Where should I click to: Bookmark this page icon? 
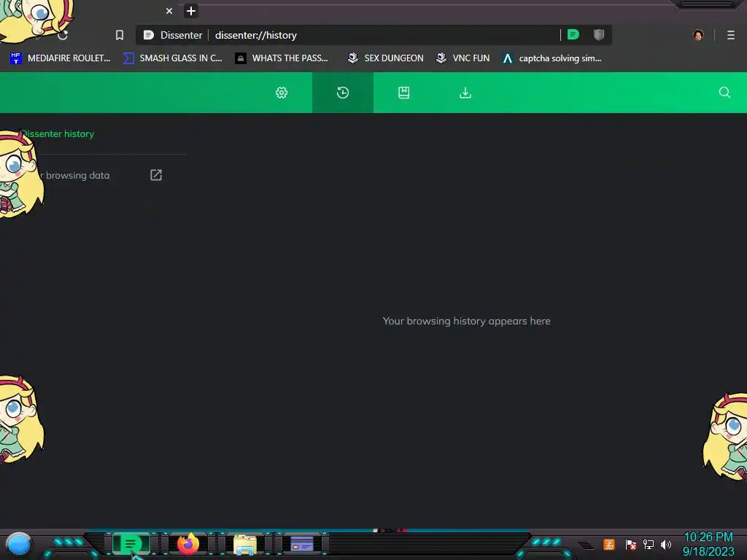click(x=120, y=35)
